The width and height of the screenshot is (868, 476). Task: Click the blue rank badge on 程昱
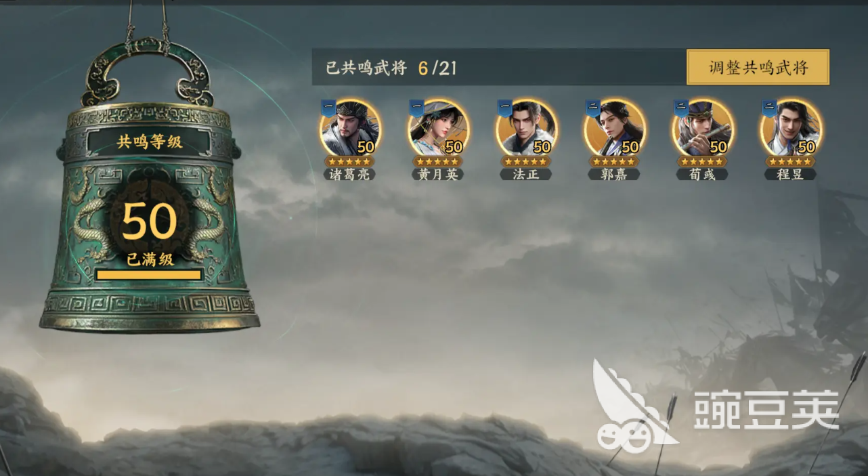pyautogui.click(x=768, y=108)
